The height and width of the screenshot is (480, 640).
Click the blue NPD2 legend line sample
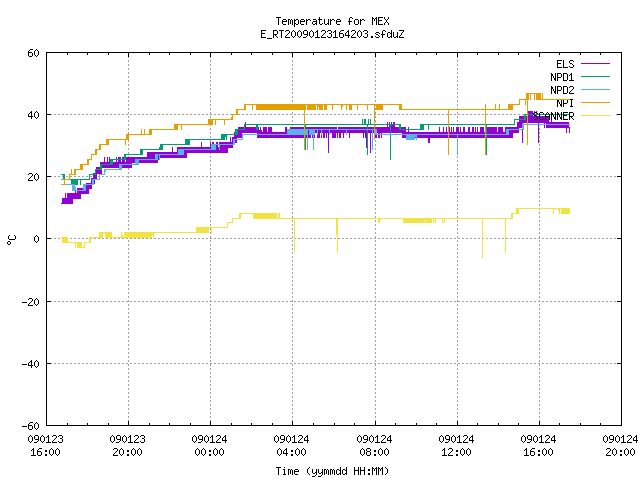[x=595, y=90]
